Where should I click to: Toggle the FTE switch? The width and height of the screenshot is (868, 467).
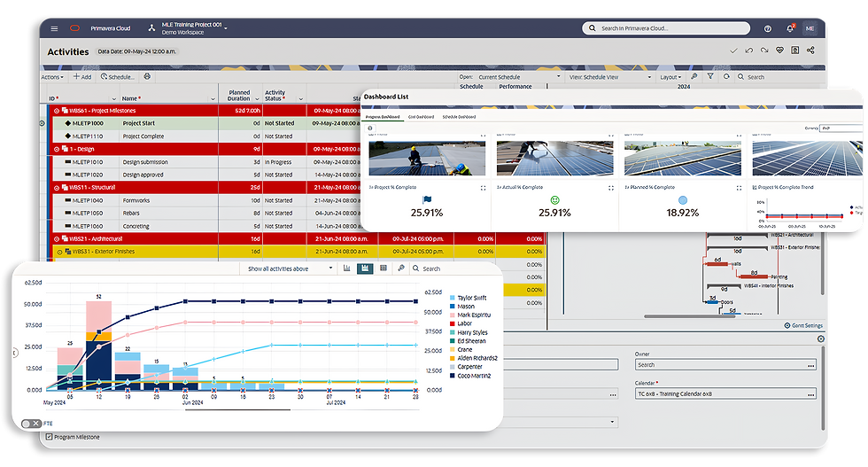pyautogui.click(x=31, y=424)
